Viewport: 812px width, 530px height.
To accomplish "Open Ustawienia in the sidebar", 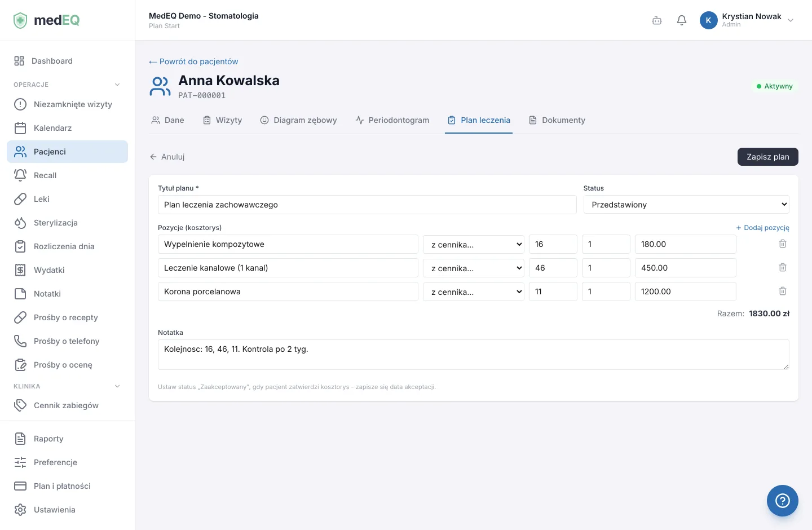I will click(x=67, y=510).
